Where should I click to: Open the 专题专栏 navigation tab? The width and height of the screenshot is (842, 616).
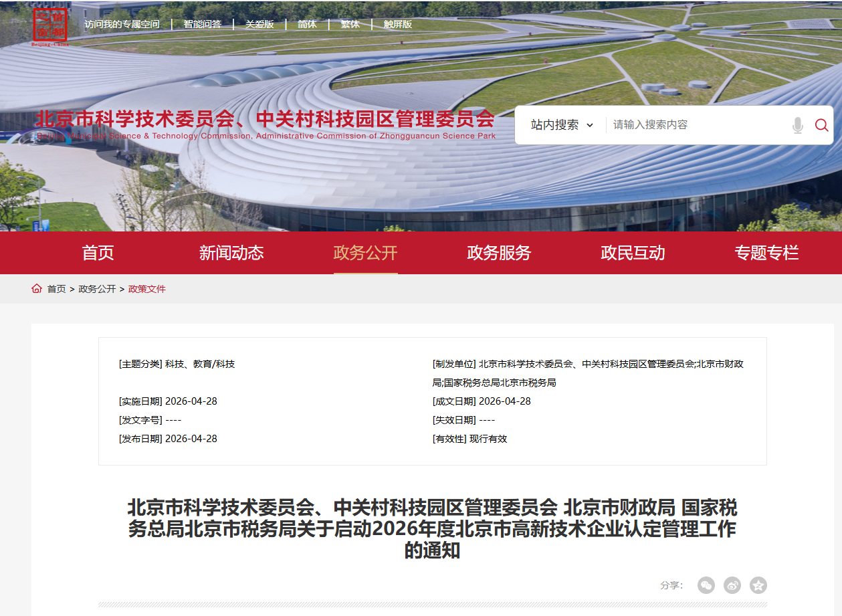click(x=766, y=253)
